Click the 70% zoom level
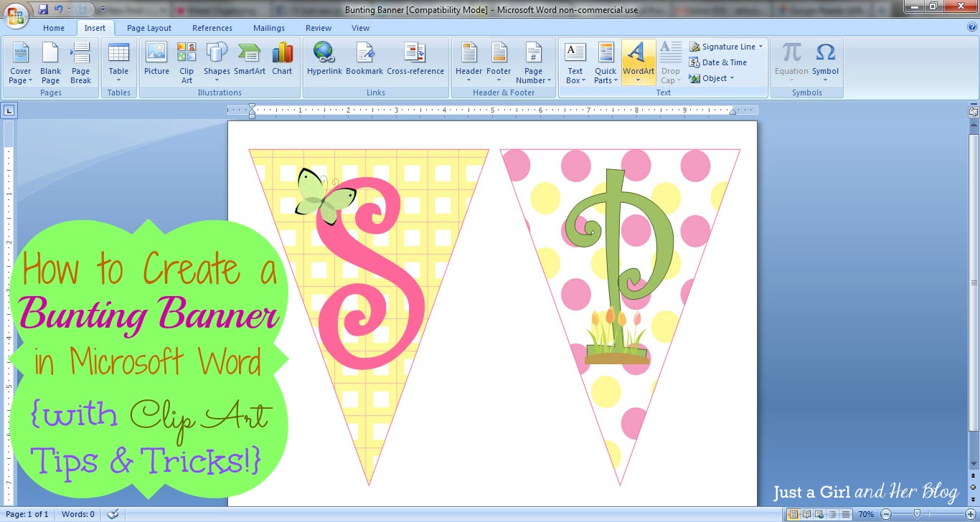 coord(866,514)
